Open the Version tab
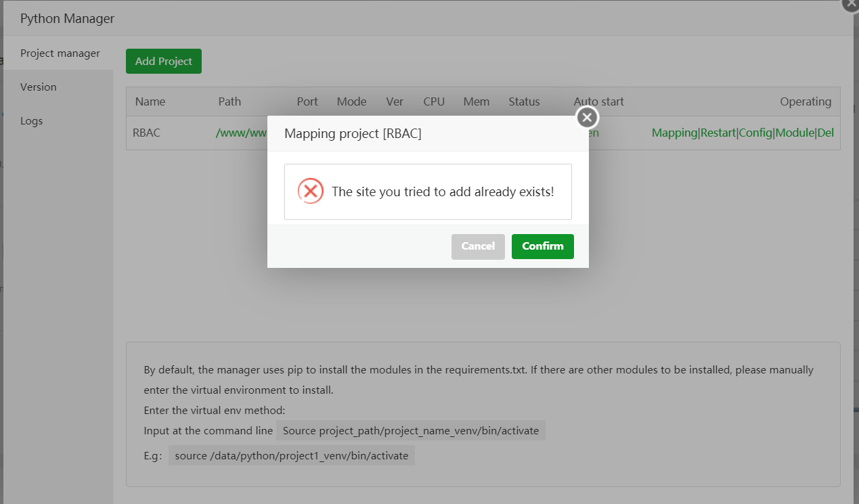This screenshot has height=504, width=859. (39, 87)
